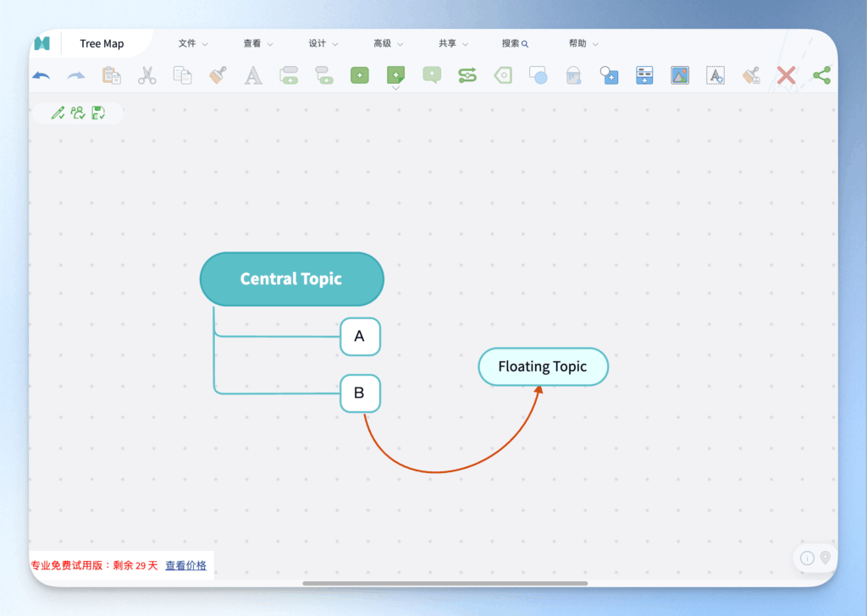The image size is (867, 616).
Task: Select the scissors cut icon
Action: tap(146, 75)
